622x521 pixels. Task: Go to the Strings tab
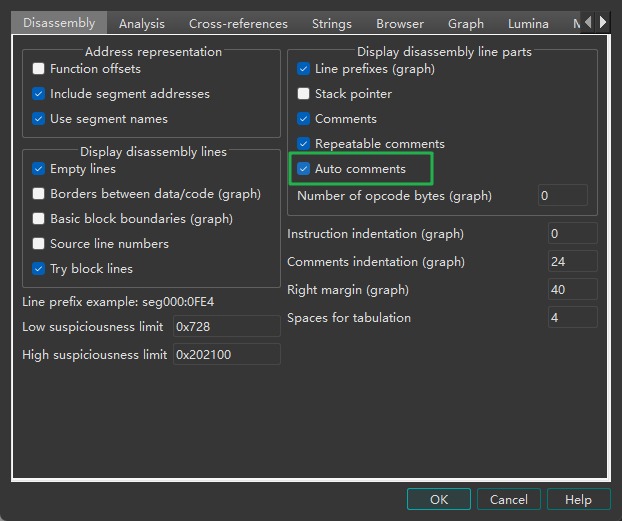point(331,23)
